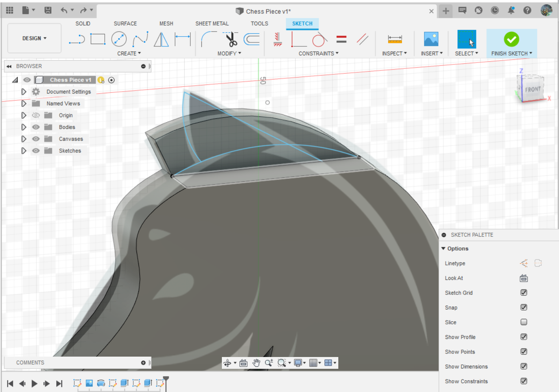
Task: Open the DESIGN workspace dropdown
Action: [x=34, y=38]
